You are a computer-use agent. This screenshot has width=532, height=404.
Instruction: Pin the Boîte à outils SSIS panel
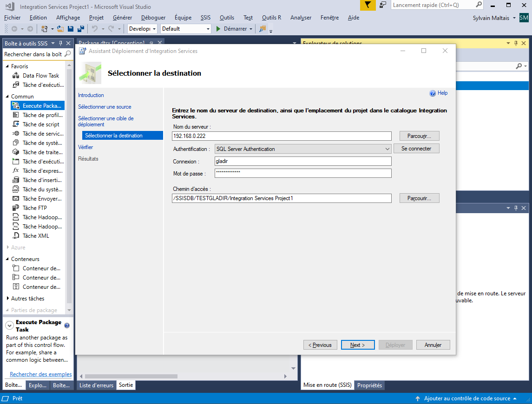(60, 43)
